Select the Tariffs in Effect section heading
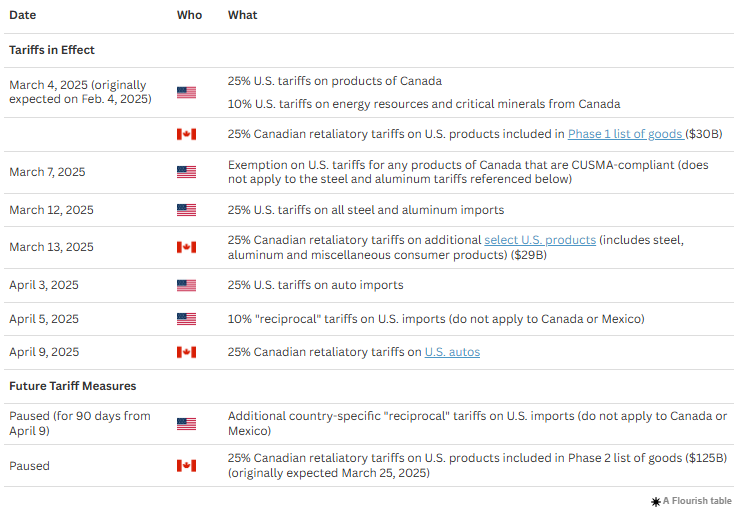The height and width of the screenshot is (512, 743). click(x=52, y=50)
